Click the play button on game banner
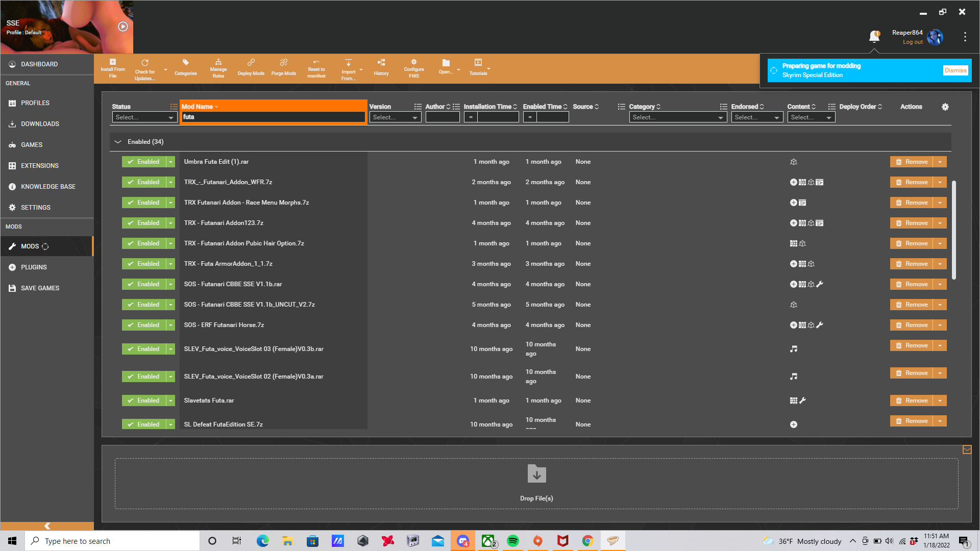This screenshot has height=551, width=980. click(x=123, y=27)
